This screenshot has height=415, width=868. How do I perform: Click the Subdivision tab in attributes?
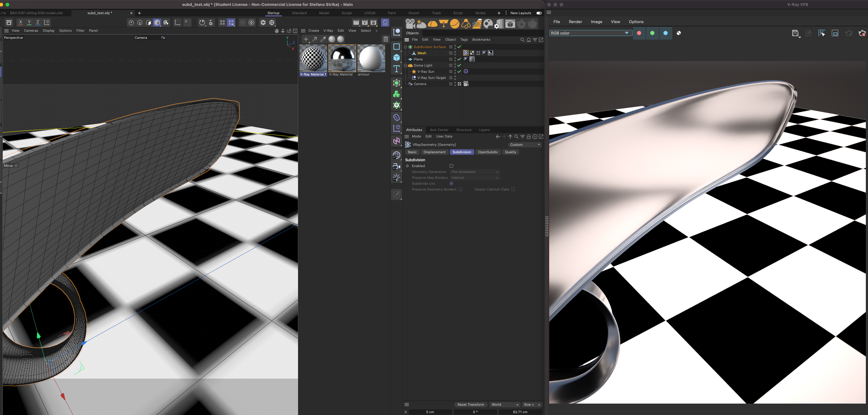point(462,152)
